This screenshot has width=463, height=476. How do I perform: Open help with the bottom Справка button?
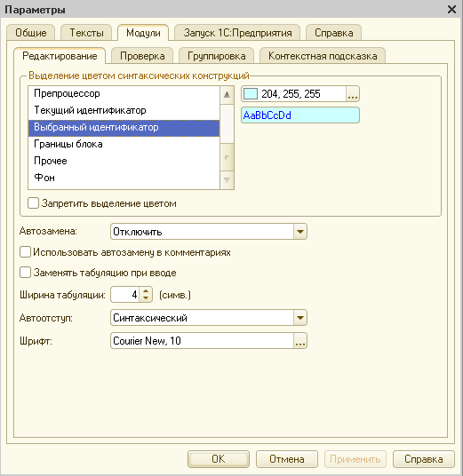point(424,459)
